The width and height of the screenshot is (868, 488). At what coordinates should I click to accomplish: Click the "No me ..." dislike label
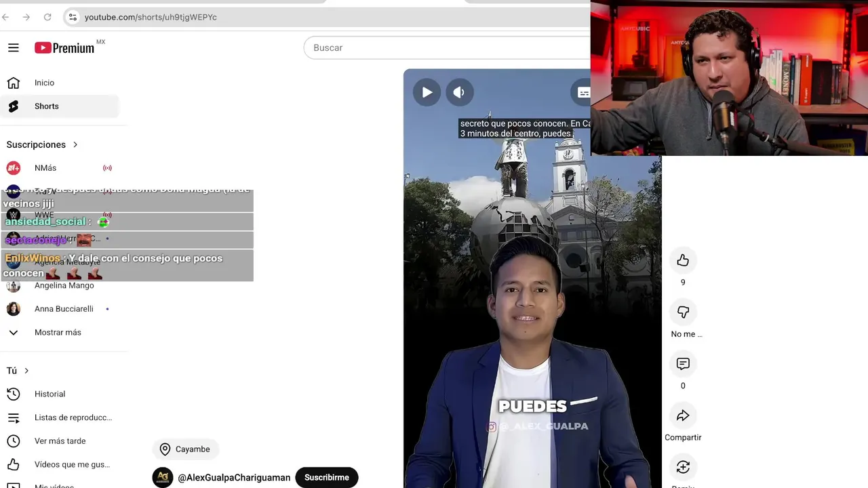click(686, 334)
